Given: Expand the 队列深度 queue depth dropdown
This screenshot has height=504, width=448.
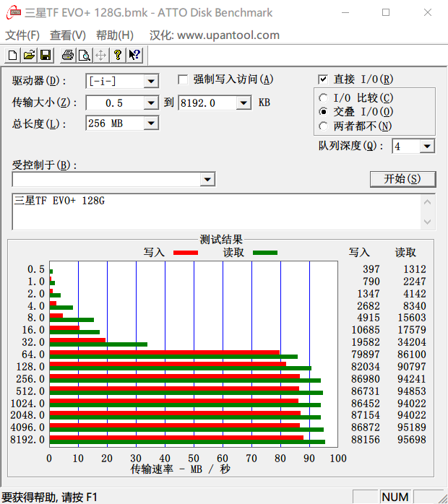Looking at the screenshot, I should point(427,147).
